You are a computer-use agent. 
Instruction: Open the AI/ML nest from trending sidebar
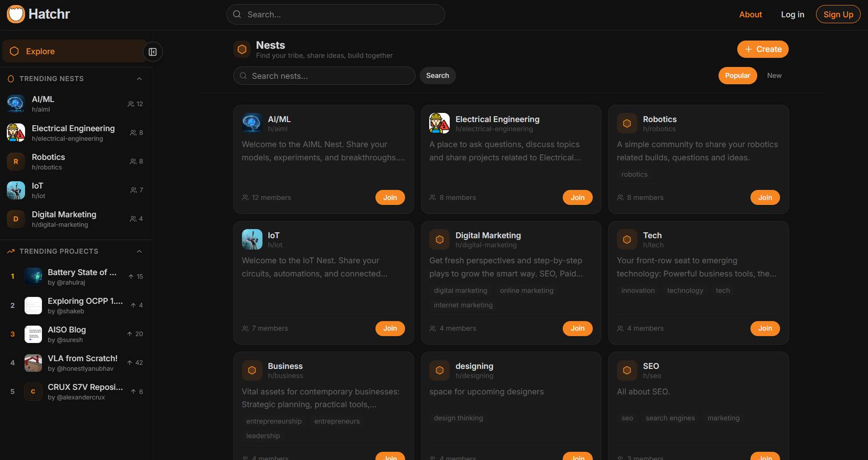(x=15, y=104)
